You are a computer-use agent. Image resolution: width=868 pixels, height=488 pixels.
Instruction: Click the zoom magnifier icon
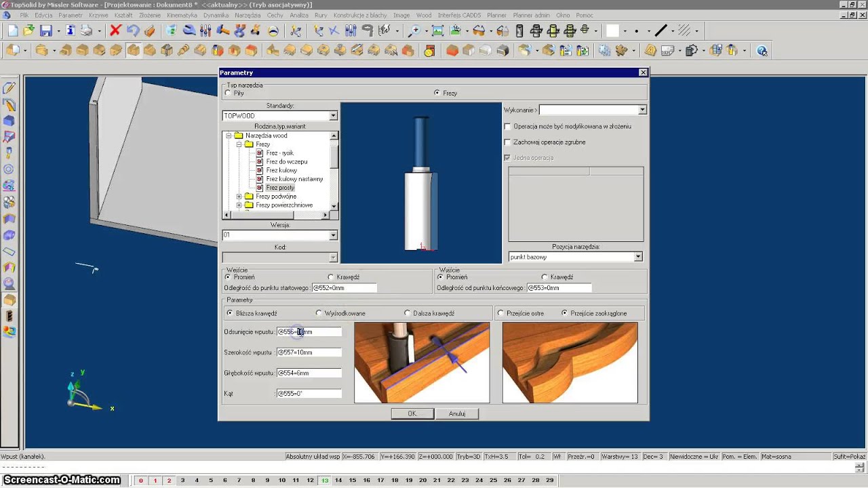coord(414,30)
